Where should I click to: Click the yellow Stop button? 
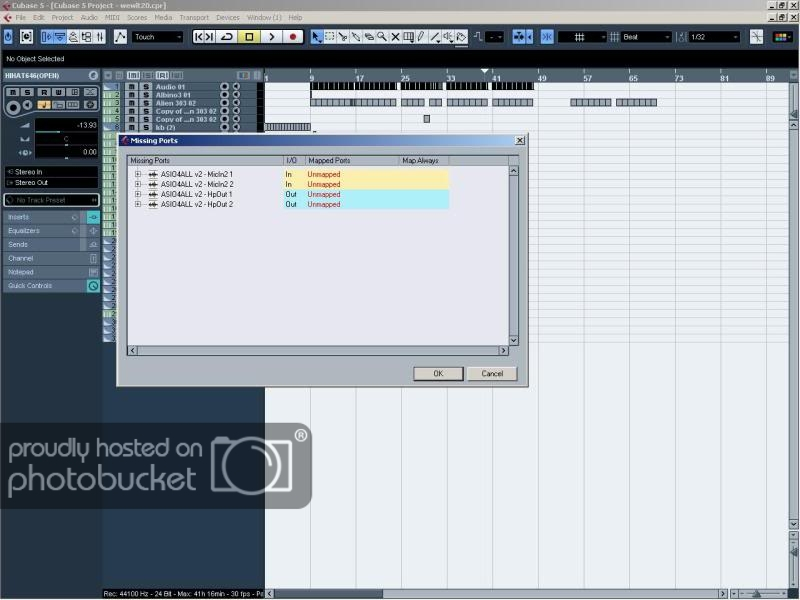[x=249, y=37]
